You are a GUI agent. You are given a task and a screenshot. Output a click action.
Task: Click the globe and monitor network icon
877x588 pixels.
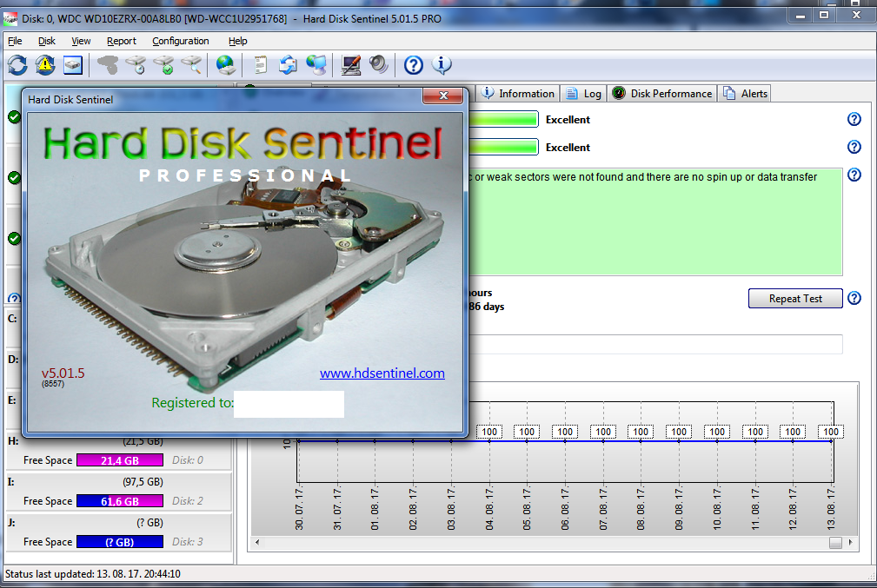tap(316, 65)
